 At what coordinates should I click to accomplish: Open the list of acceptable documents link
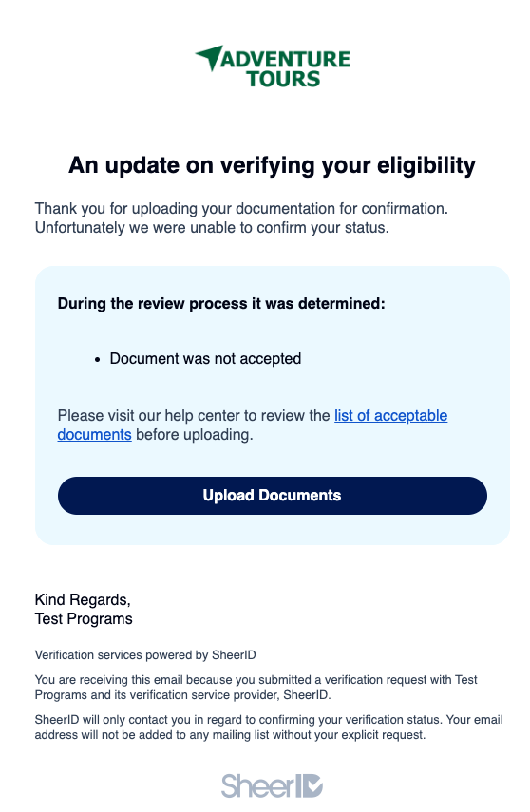click(253, 425)
